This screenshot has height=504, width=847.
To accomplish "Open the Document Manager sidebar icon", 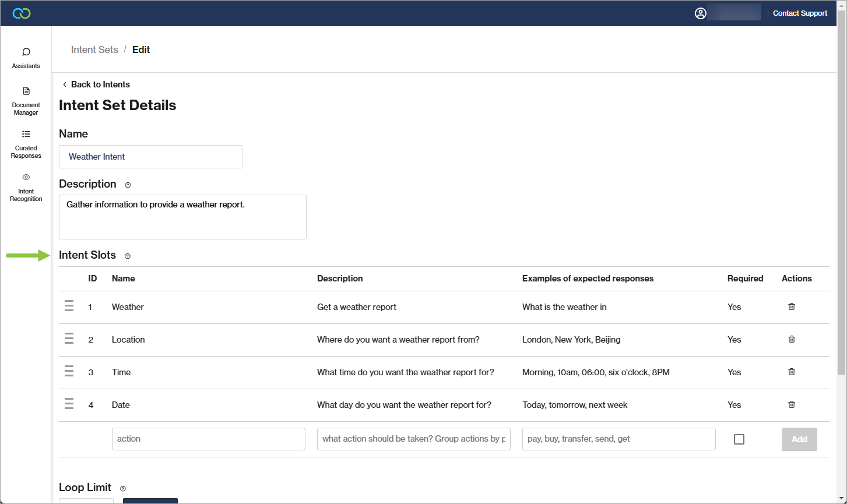I will pyautogui.click(x=26, y=100).
